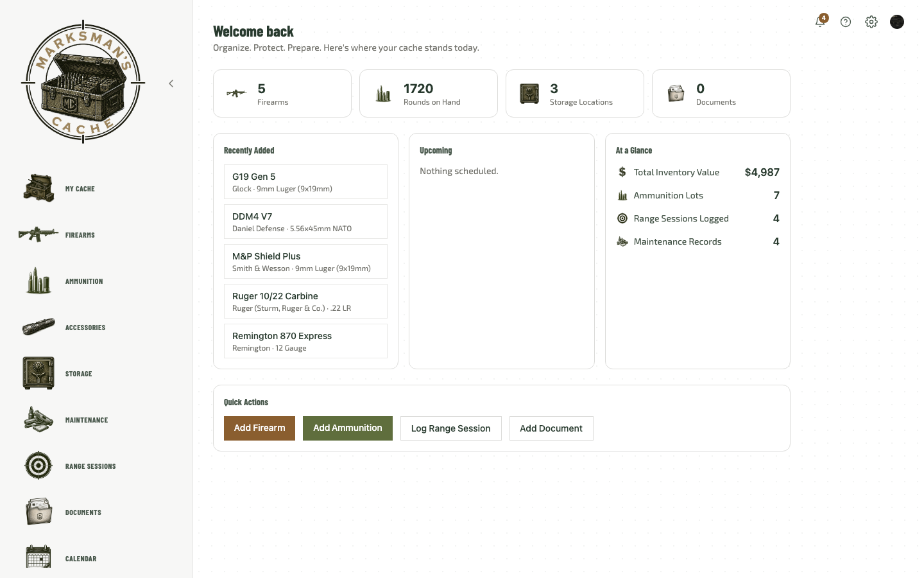924x578 pixels.
Task: Open My Cache ammo crate icon
Action: tap(38, 188)
